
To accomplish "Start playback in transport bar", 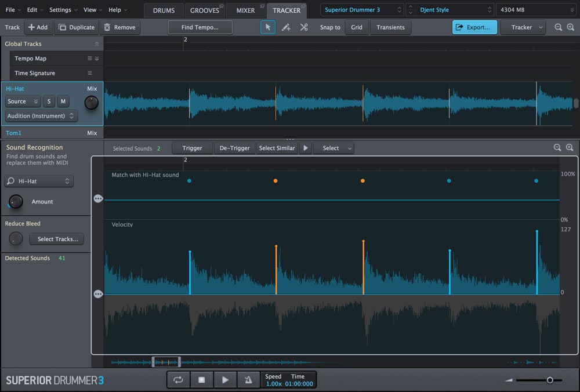I will click(x=225, y=380).
